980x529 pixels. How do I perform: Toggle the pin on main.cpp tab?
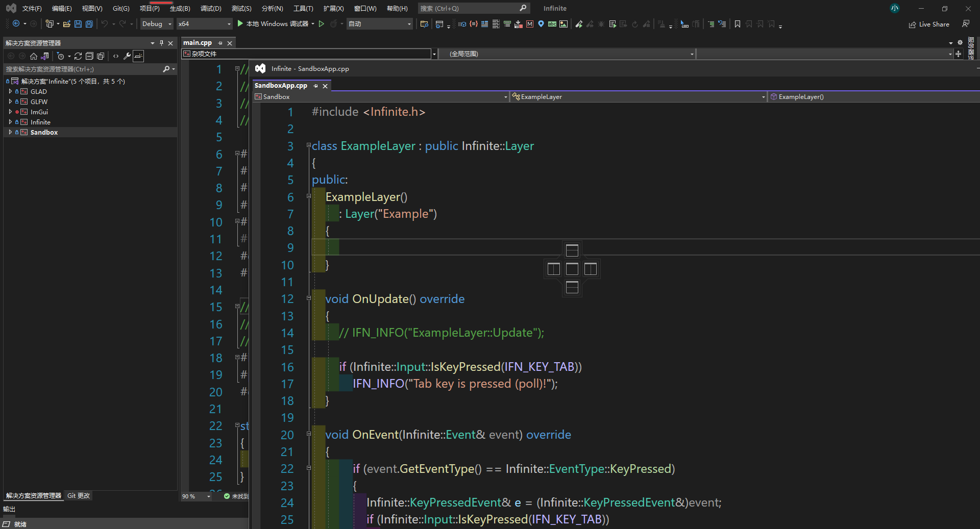click(x=220, y=43)
